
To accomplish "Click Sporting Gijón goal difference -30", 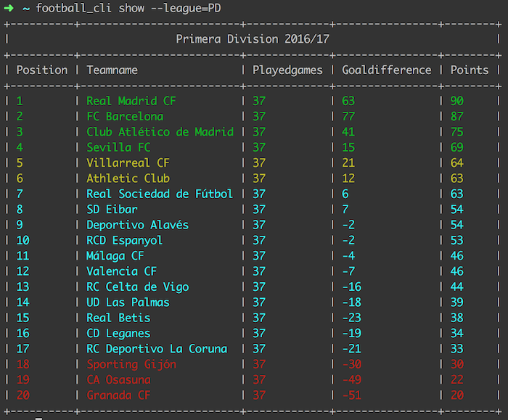I will tap(352, 364).
